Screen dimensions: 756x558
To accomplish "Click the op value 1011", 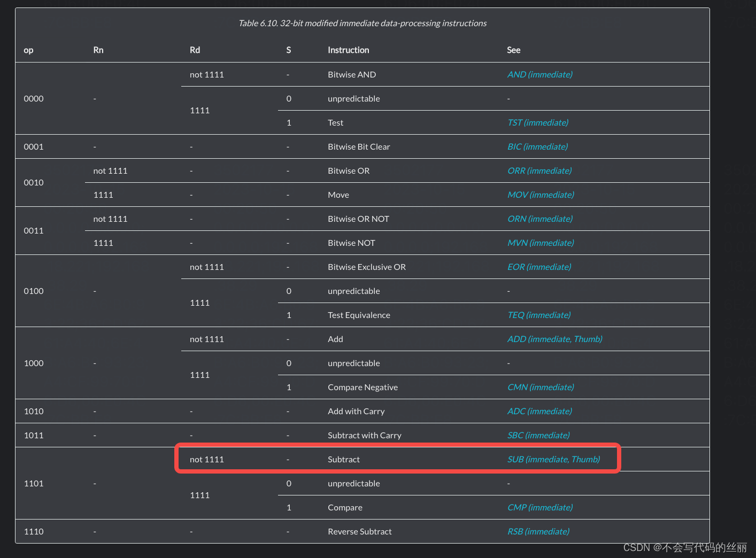I will [x=34, y=436].
